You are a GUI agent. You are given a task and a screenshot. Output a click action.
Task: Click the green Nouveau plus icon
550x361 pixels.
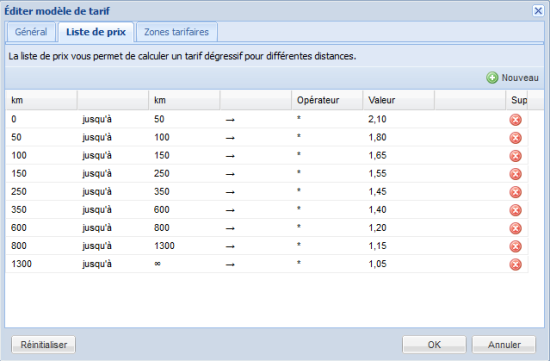coord(492,78)
